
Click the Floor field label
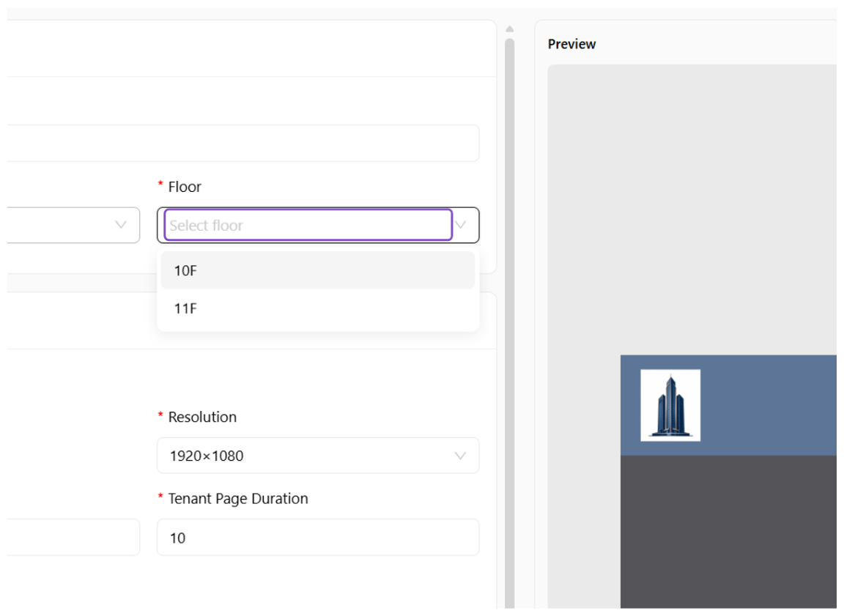pyautogui.click(x=185, y=187)
